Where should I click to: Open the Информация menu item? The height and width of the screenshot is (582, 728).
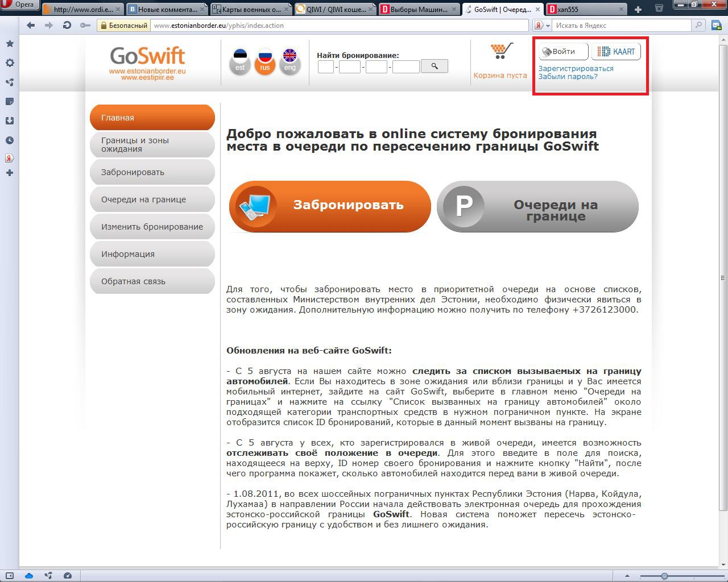coord(152,254)
